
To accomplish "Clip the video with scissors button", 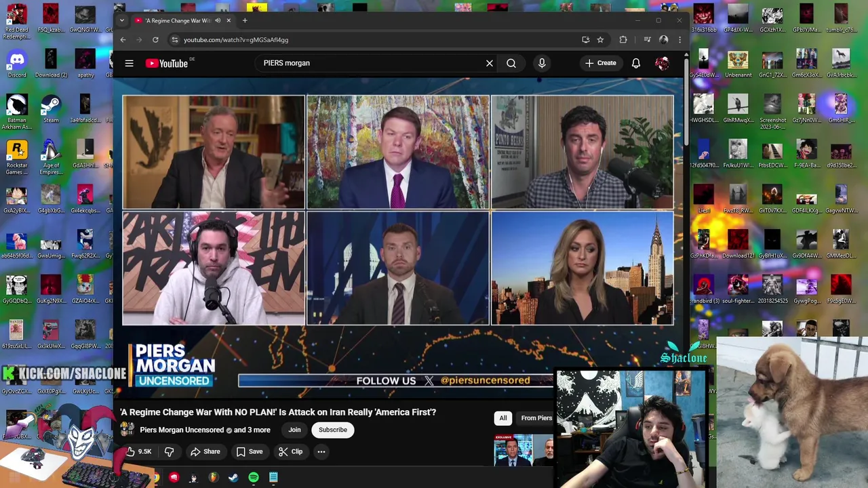I will click(x=290, y=451).
